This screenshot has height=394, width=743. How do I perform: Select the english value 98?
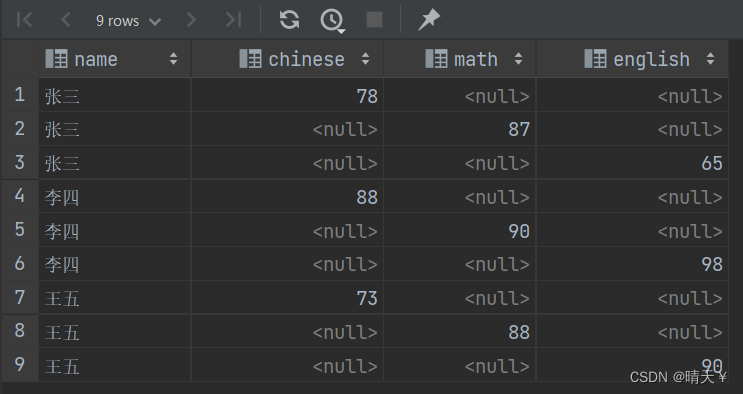click(x=632, y=264)
